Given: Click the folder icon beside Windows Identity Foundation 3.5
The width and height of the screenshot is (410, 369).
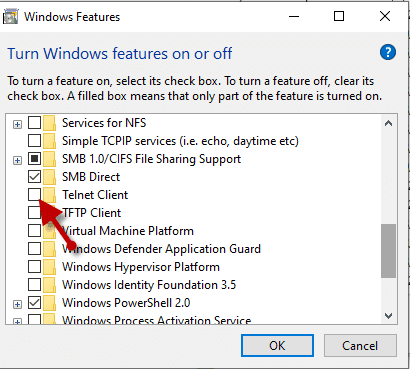Looking at the screenshot, I should pos(50,285).
